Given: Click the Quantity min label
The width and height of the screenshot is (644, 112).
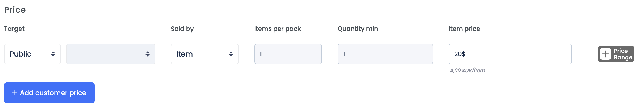Looking at the screenshot, I should coord(358,29).
